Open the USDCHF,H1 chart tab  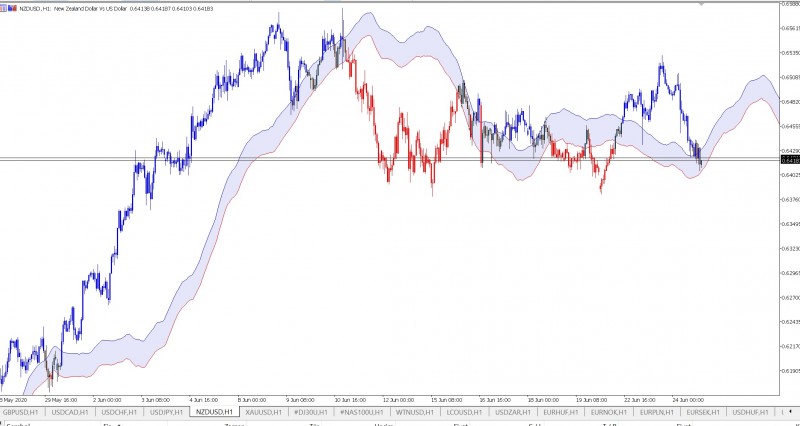click(119, 412)
